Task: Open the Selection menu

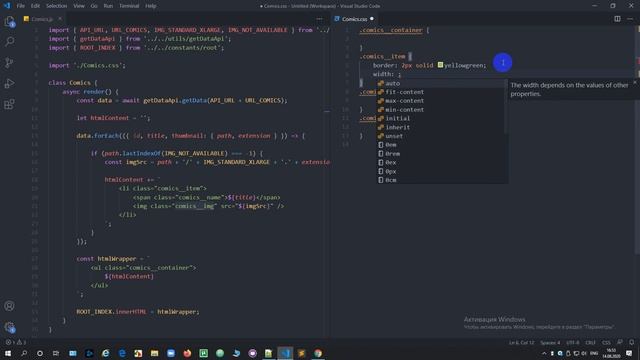Action: pyautogui.click(x=56, y=6)
